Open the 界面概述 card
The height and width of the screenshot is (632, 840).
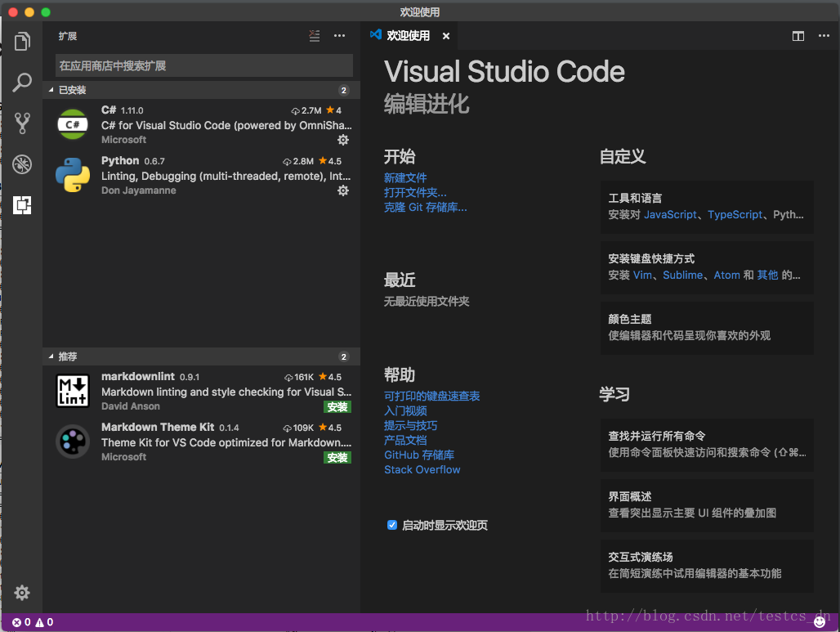click(707, 505)
